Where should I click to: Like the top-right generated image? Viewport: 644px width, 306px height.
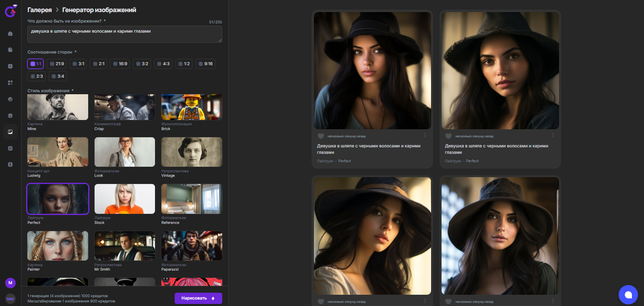448,136
